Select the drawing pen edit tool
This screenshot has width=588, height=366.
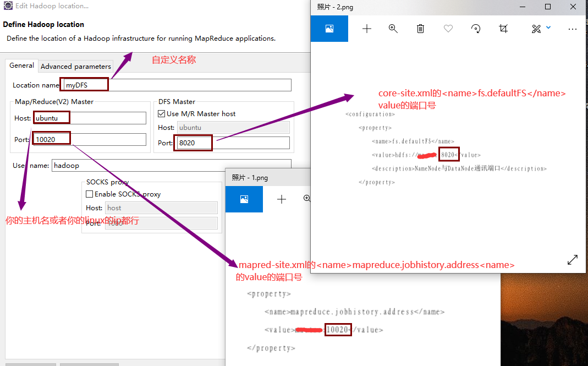535,29
